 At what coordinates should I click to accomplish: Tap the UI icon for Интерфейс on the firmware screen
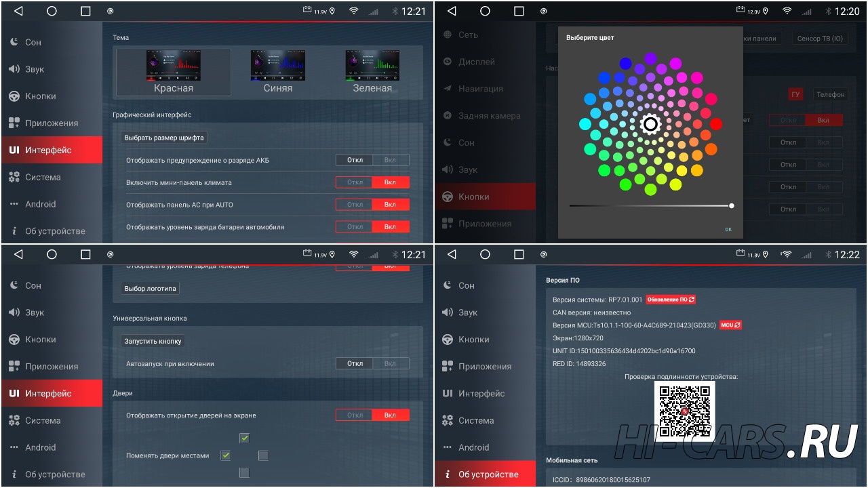point(447,394)
